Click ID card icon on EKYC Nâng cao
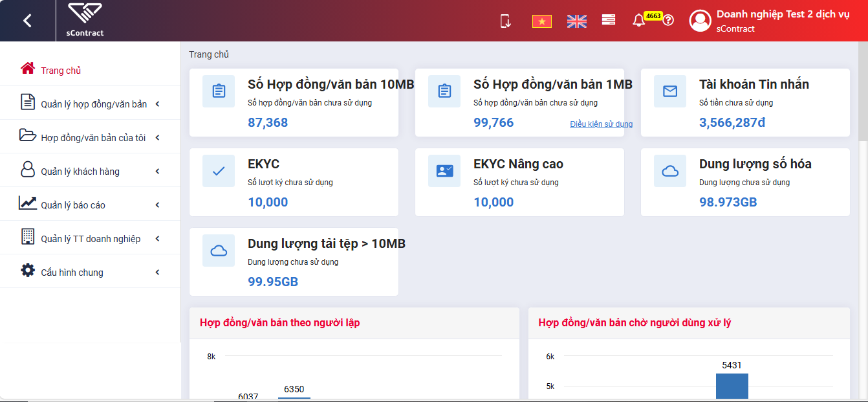Screen dimensions: 868x402 (x=444, y=171)
